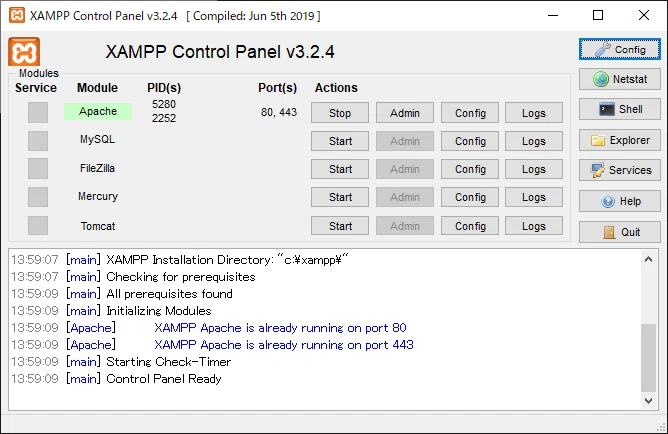
Task: View Apache Logs
Action: 534,113
